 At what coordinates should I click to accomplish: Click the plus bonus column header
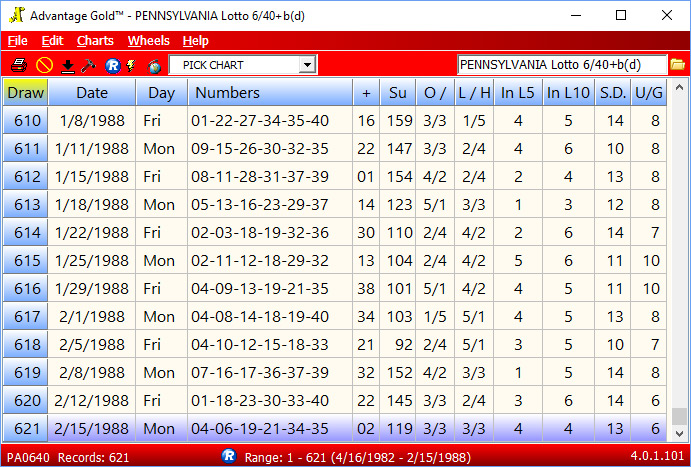(x=366, y=93)
